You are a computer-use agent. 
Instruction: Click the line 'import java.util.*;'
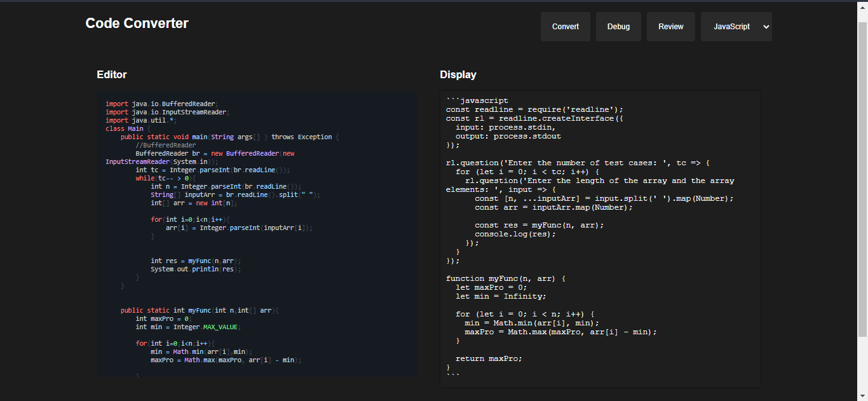point(141,120)
